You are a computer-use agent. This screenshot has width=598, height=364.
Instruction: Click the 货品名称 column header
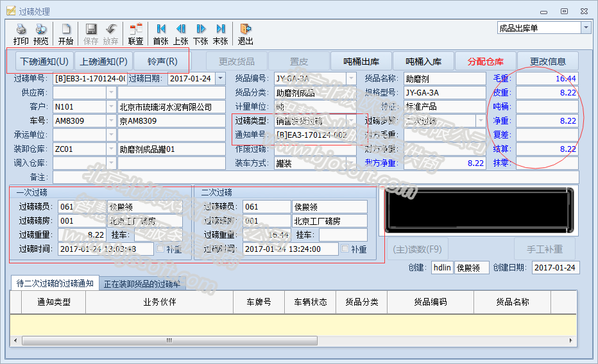click(512, 302)
